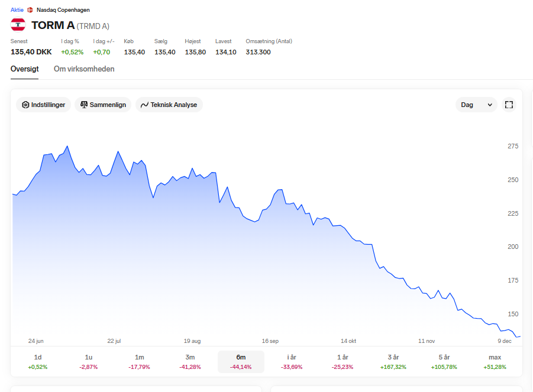533x392 pixels.
Task: Click the 250 price axis label
Action: [x=513, y=180]
